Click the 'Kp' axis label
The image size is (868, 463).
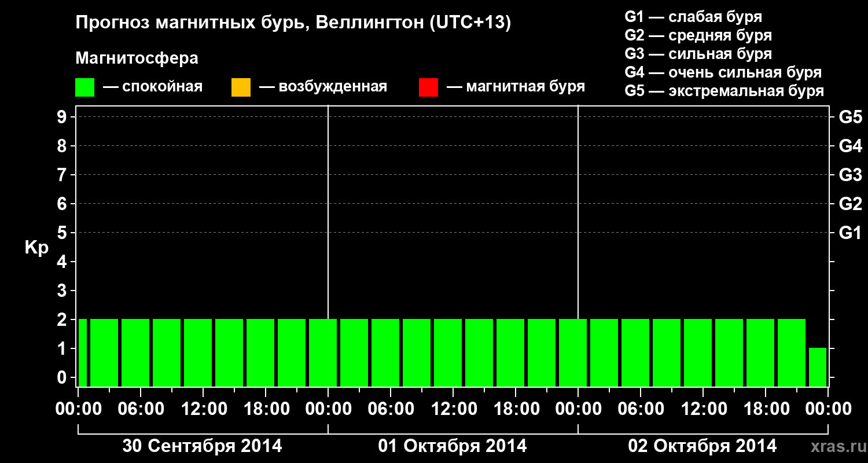pyautogui.click(x=36, y=248)
